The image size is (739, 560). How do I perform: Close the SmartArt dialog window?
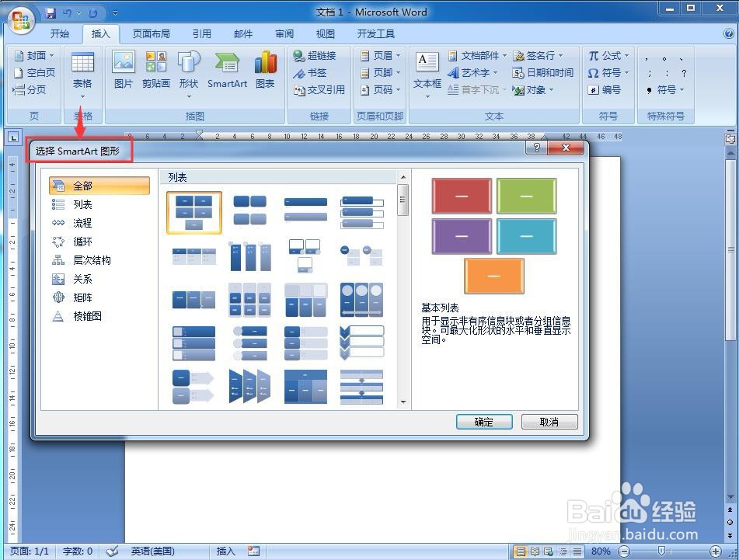(x=566, y=148)
